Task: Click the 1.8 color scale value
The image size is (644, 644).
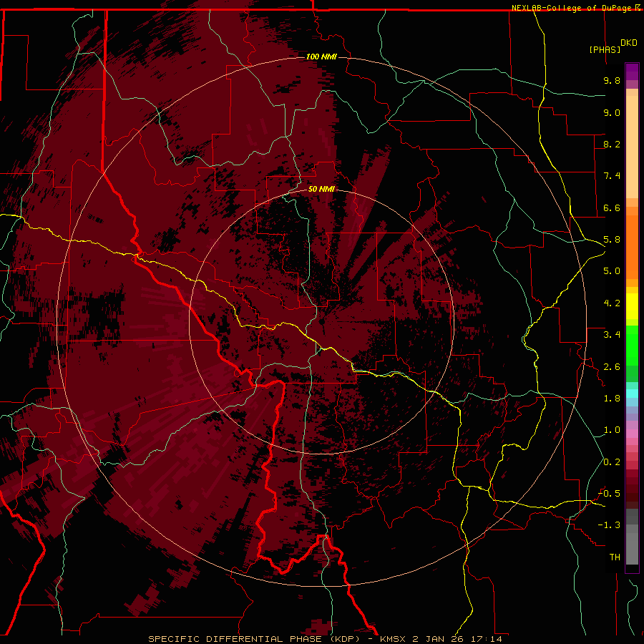Action: pyautogui.click(x=612, y=399)
